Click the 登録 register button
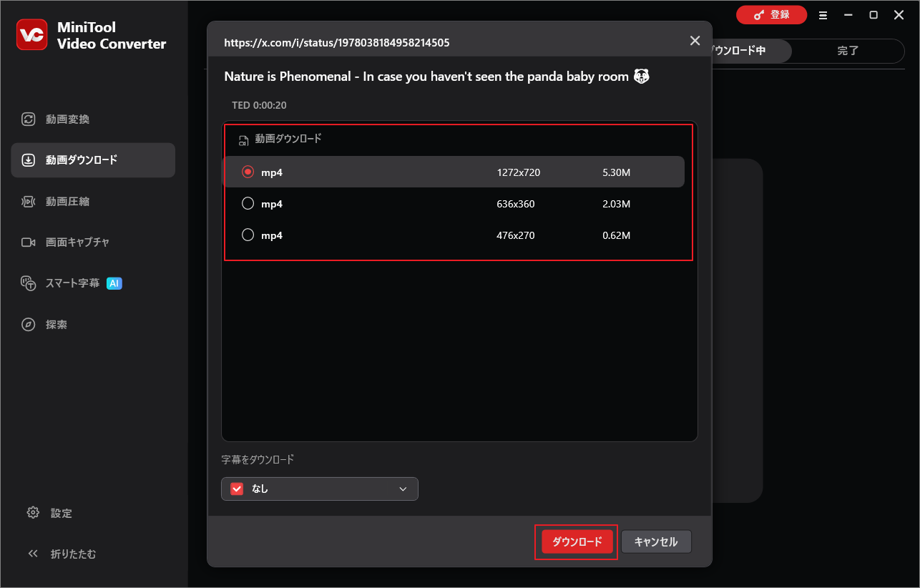 pos(771,14)
